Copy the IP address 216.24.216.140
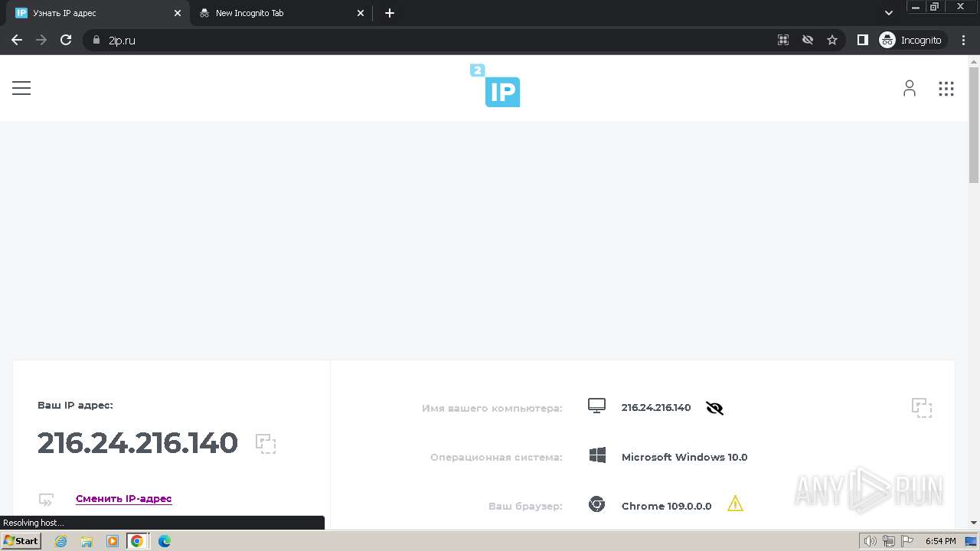The image size is (980, 551). tap(266, 444)
